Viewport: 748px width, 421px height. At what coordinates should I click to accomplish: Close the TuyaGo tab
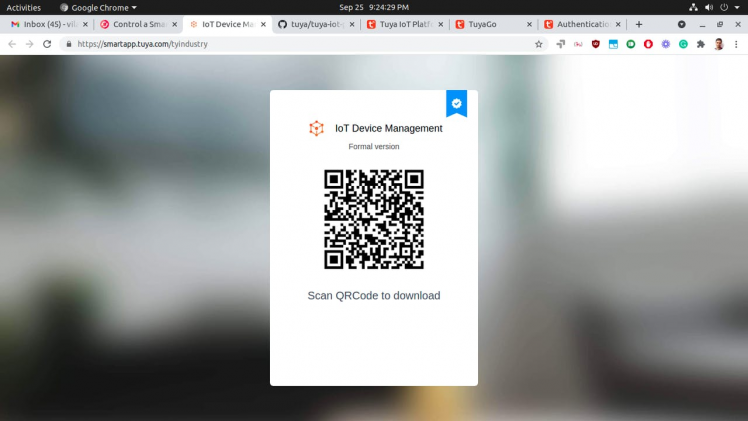(530, 24)
